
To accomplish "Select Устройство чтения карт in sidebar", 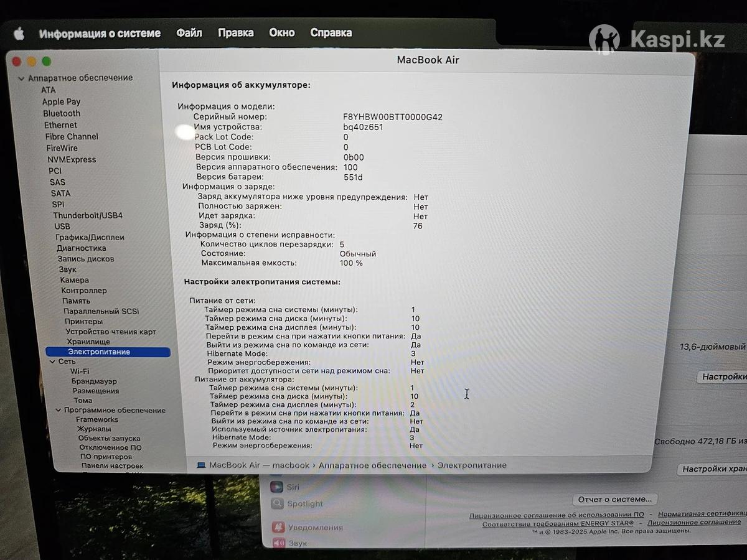I will point(111,332).
